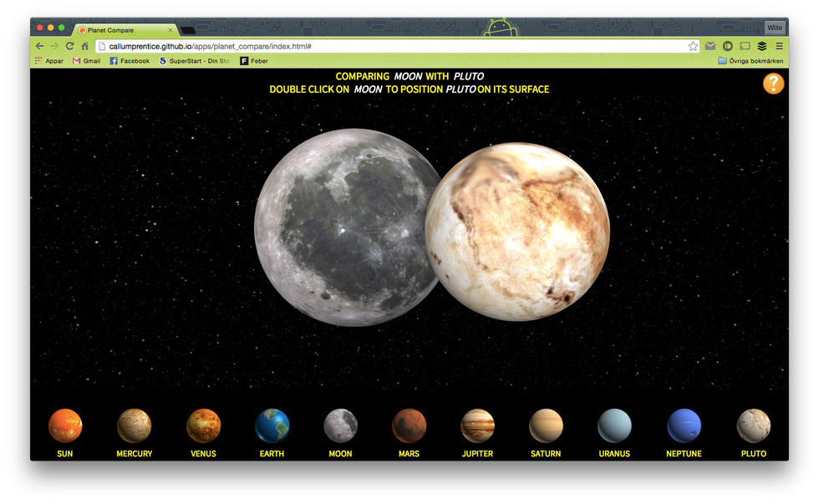Screen dimensions: 819x504
Task: Select the Earth globe icon
Action: tap(272, 425)
